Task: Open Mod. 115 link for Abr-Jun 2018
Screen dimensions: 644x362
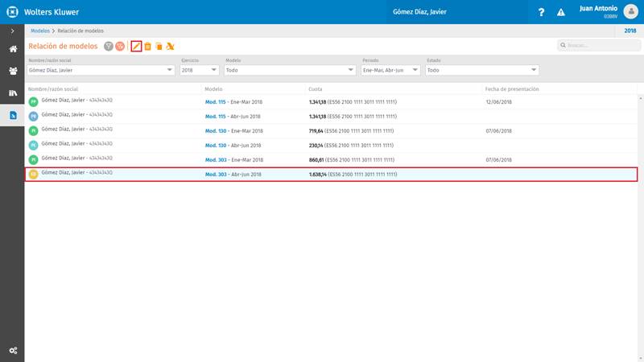Action: coord(215,116)
